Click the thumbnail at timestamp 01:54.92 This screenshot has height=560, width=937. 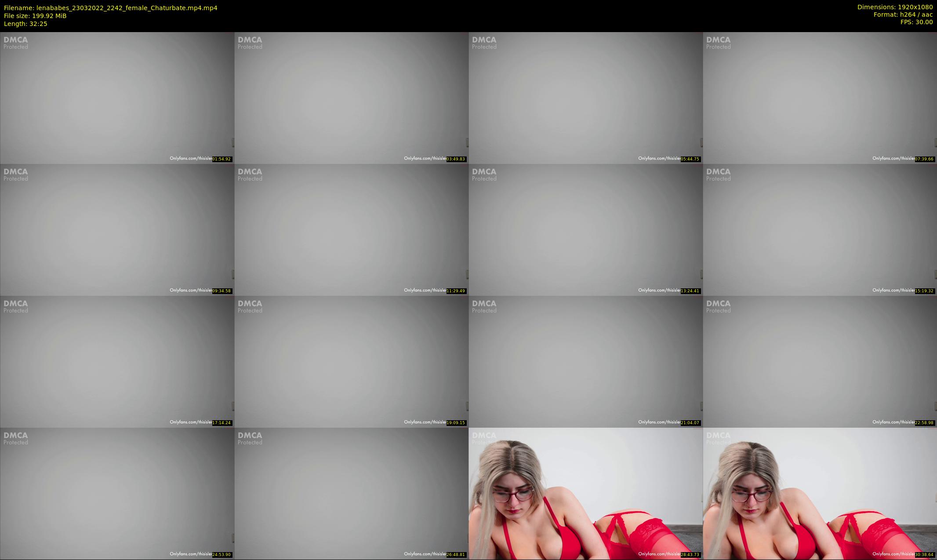tap(117, 98)
